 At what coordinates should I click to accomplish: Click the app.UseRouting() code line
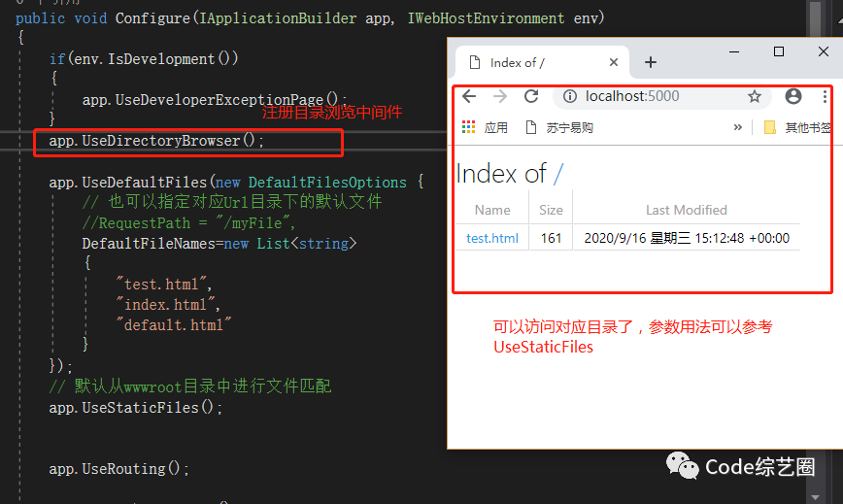(x=118, y=469)
